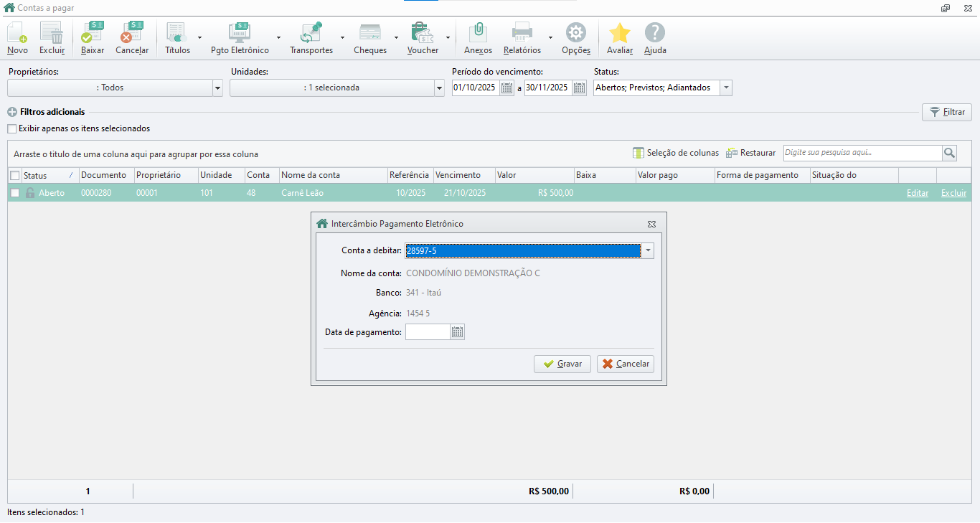
Task: Click the Baixar payment icon
Action: pyautogui.click(x=93, y=33)
